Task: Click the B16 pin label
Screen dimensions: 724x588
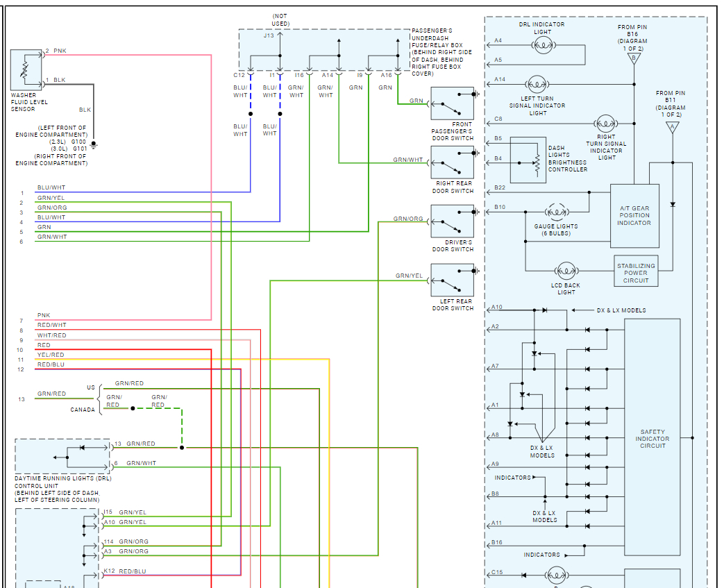Action: coord(497,542)
